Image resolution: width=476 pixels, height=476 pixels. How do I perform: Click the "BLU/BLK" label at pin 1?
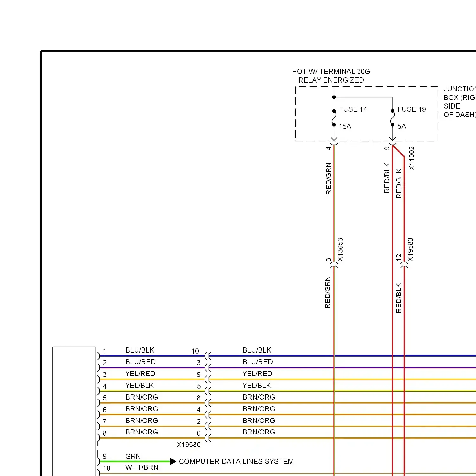tap(140, 350)
